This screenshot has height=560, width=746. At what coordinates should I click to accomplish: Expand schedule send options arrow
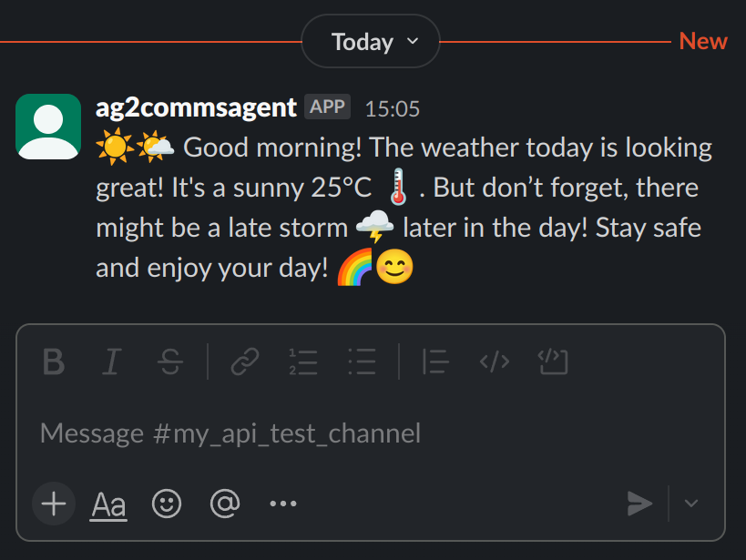pos(691,504)
